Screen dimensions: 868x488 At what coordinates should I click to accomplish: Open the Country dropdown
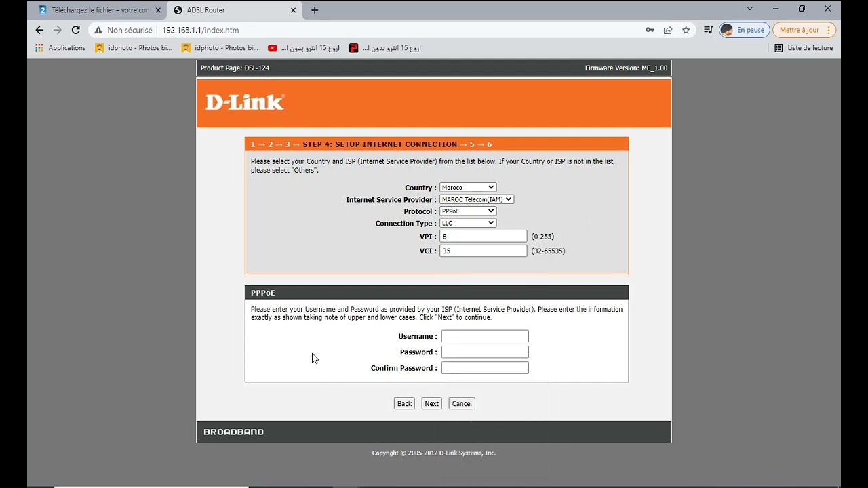(x=468, y=188)
